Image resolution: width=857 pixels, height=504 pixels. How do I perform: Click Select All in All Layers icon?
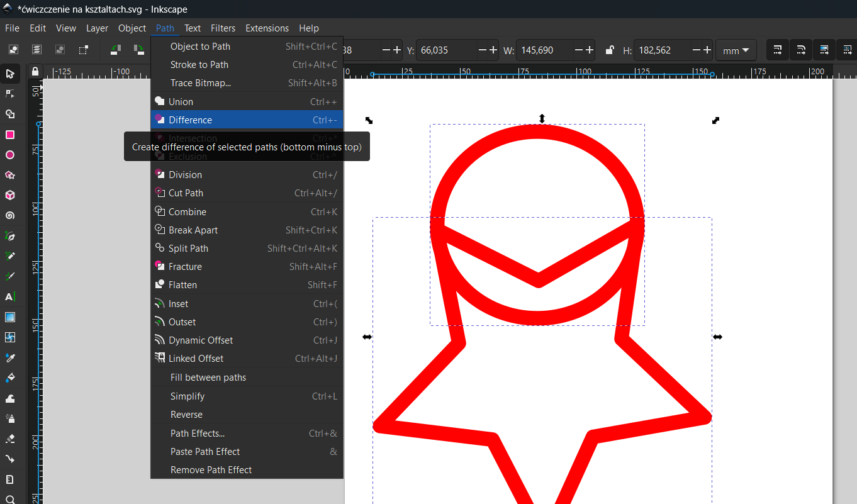(x=37, y=50)
